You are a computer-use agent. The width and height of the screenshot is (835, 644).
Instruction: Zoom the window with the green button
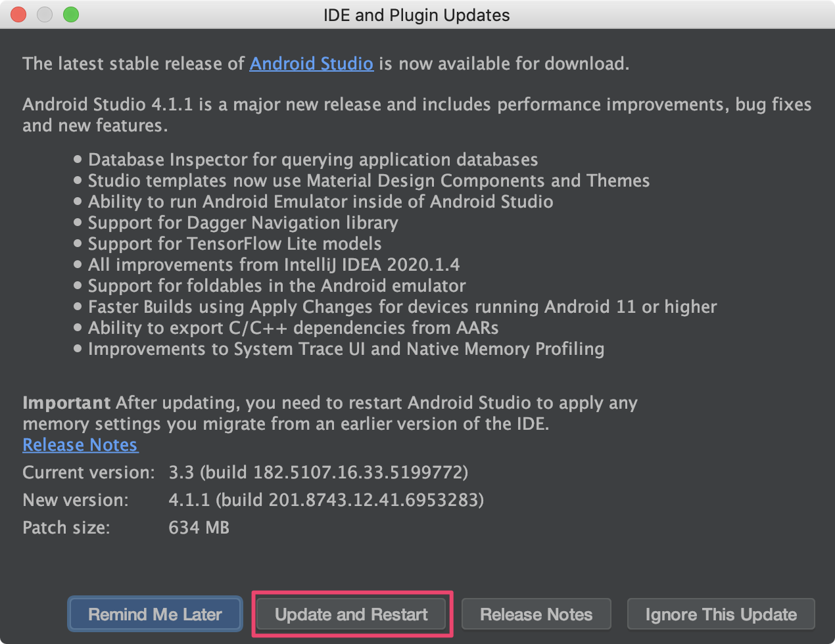(71, 14)
